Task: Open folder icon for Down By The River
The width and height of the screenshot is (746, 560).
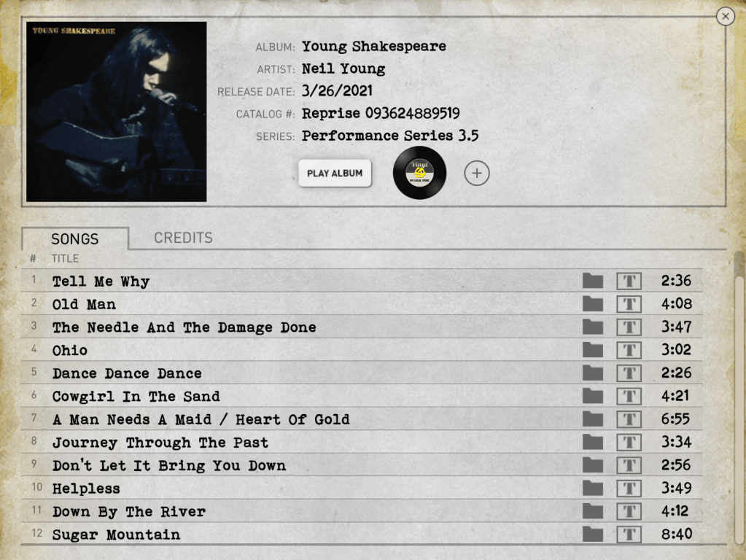Action: [592, 511]
